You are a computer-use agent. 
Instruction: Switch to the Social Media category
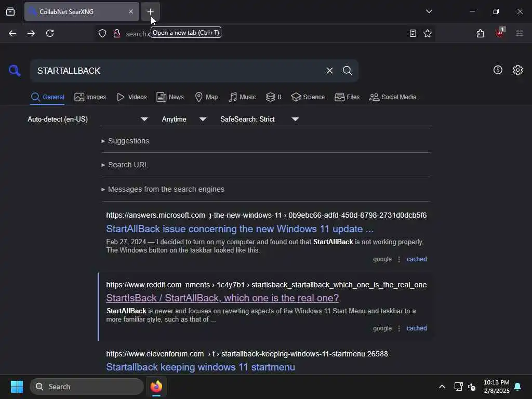coord(393,97)
